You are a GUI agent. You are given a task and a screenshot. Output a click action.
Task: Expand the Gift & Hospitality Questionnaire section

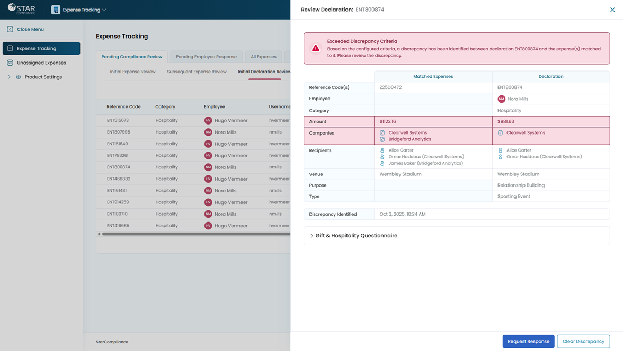tap(311, 236)
